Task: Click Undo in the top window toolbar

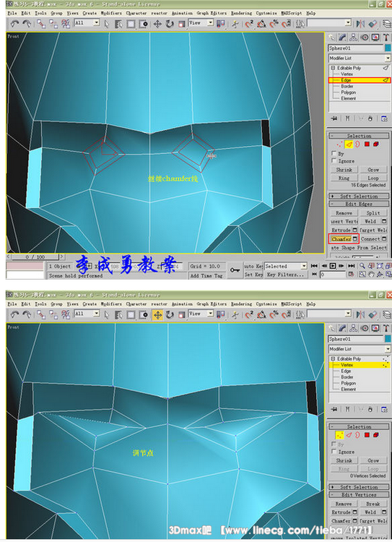Action: pyautogui.click(x=14, y=24)
